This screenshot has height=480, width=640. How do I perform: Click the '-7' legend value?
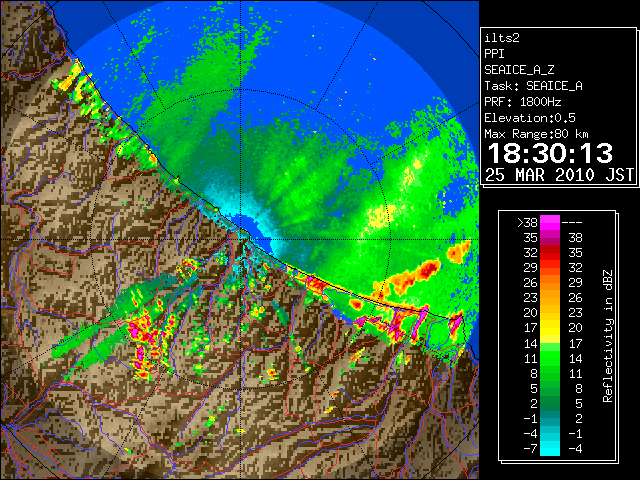(531, 449)
